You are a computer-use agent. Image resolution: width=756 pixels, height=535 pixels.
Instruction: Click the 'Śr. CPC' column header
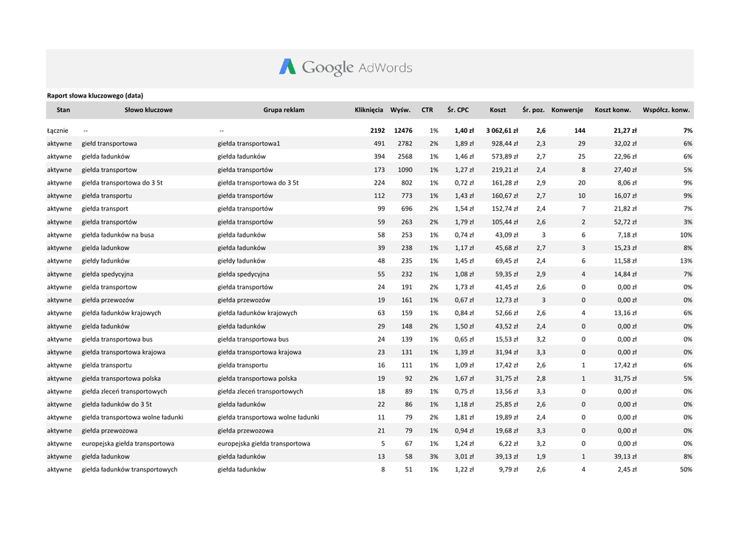(x=458, y=110)
